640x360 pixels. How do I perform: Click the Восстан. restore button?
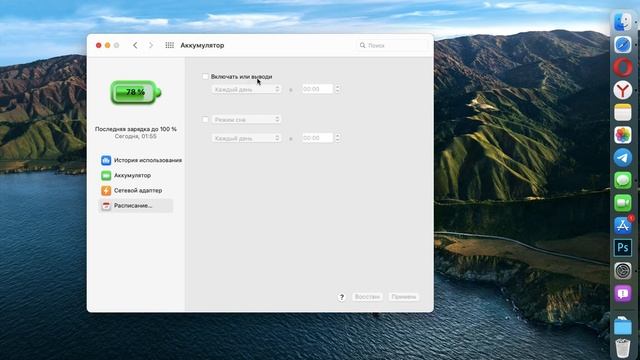pyautogui.click(x=367, y=297)
